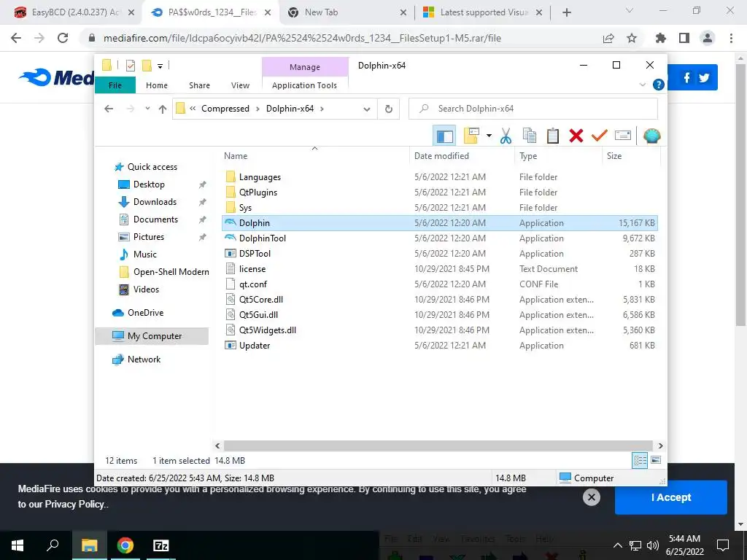This screenshot has height=560, width=747.
Task: Open Desktop in the navigation pane
Action: (149, 184)
